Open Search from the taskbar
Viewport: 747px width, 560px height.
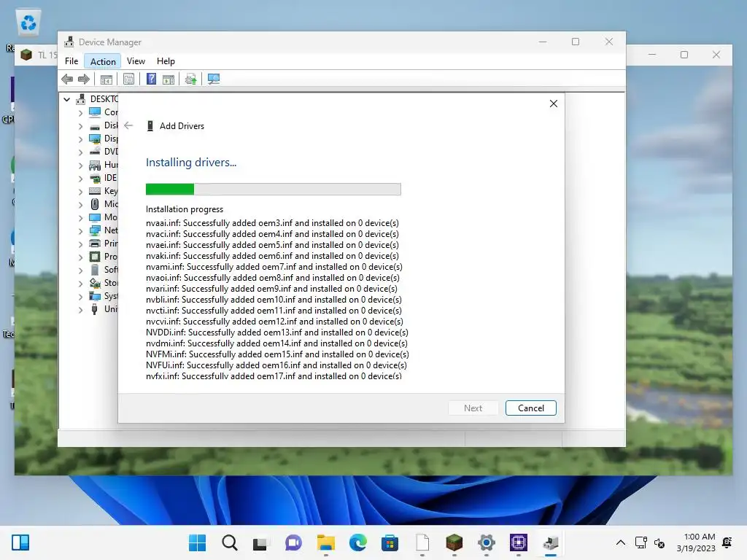coord(230,542)
